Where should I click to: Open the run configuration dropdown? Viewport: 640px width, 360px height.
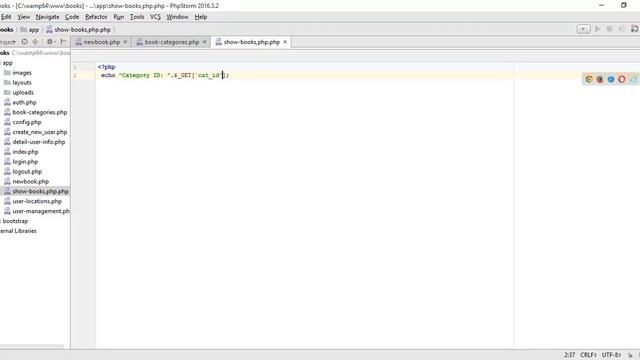pyautogui.click(x=583, y=29)
